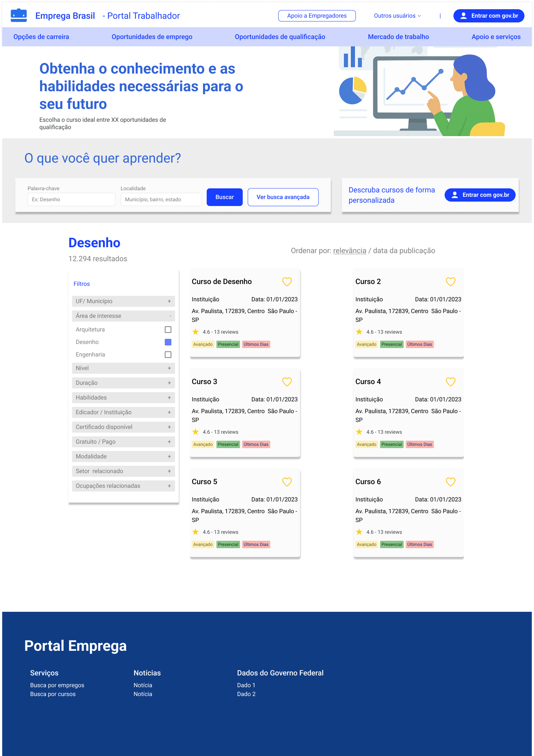The image size is (534, 756).
Task: Check the Arquitetura filter checkbox
Action: tap(168, 330)
